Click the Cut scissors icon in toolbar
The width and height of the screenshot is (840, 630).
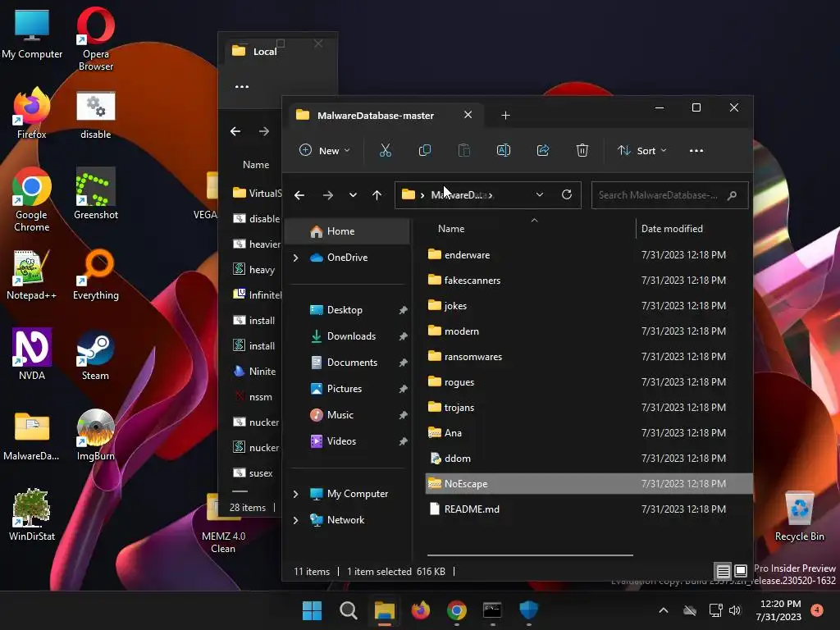click(x=386, y=151)
